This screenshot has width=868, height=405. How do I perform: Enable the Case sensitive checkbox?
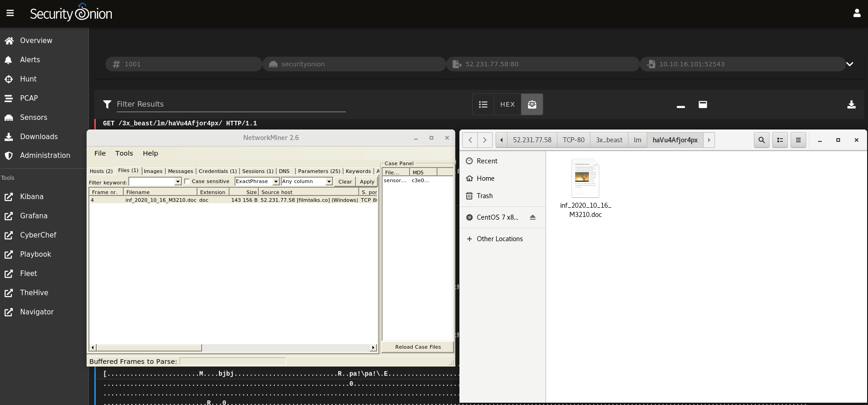click(187, 181)
